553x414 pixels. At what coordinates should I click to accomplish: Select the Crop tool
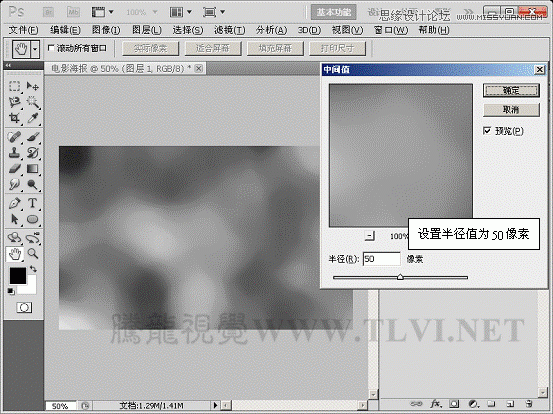[x=14, y=118]
